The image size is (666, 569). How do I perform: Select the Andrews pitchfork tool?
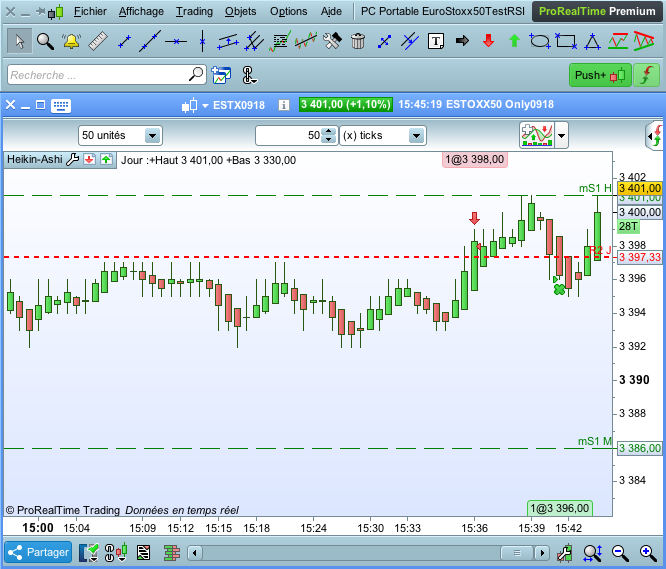click(x=254, y=41)
